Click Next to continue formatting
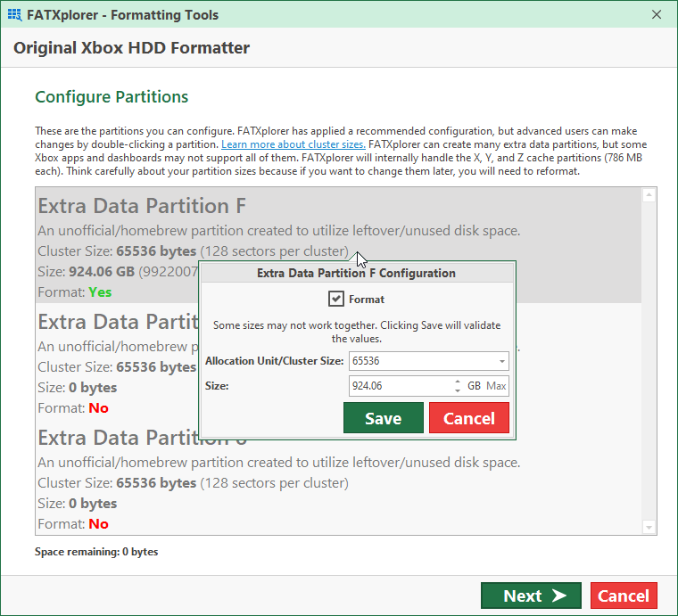 coord(531,595)
